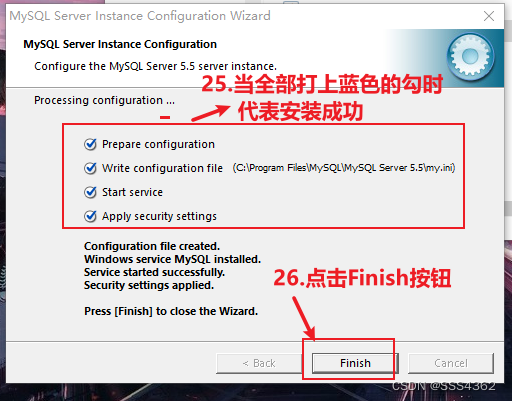Click the Press Finish to close message

[171, 311]
